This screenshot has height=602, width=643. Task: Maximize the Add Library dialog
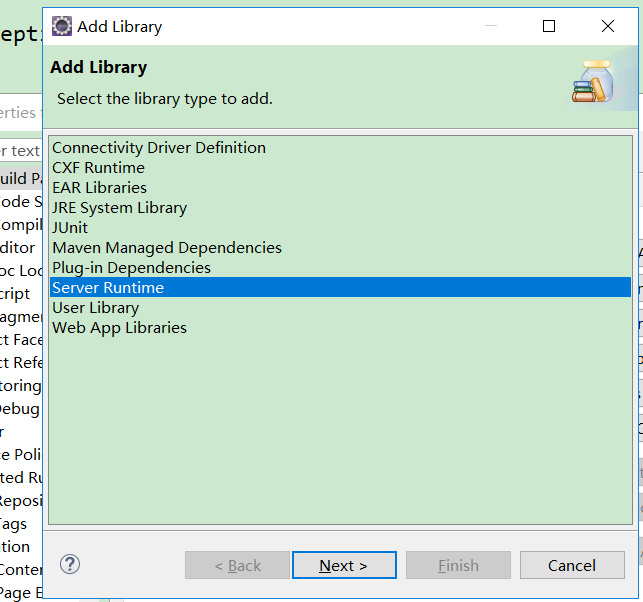[x=549, y=26]
